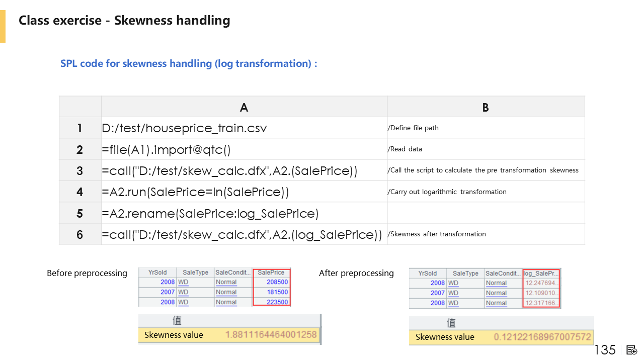Click the document-with-arrow icon beside slide number
This screenshot has width=644, height=362.
tap(632, 350)
